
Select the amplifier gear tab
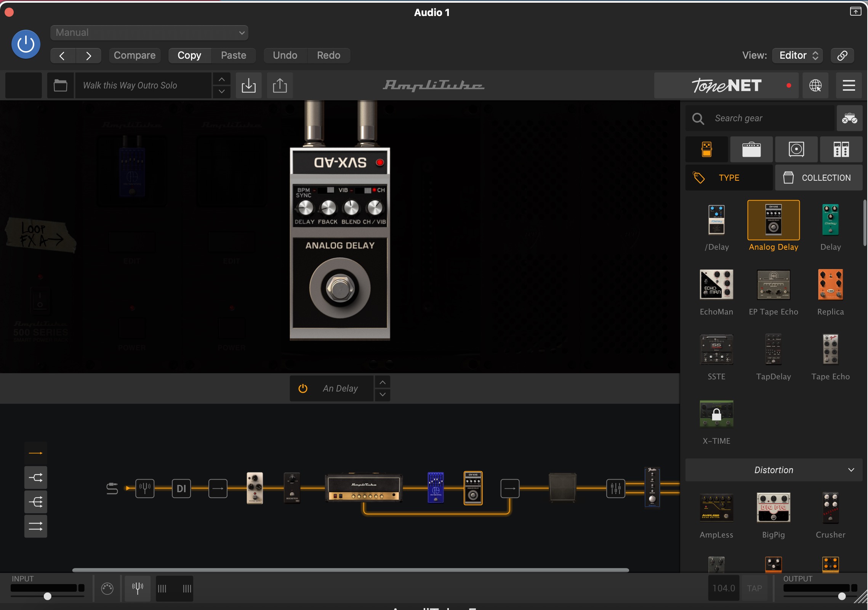coord(751,149)
